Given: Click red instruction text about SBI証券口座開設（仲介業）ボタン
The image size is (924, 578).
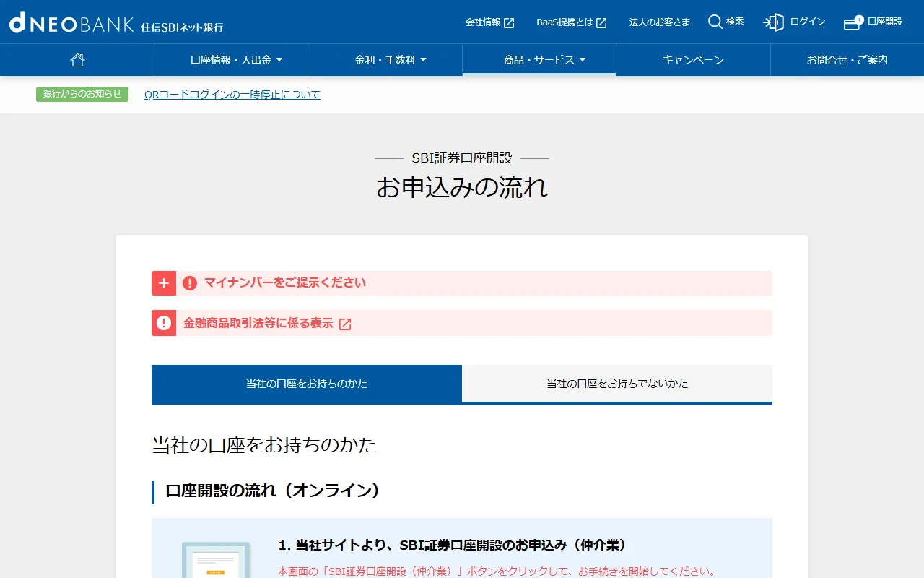Looking at the screenshot, I should pyautogui.click(x=497, y=571).
